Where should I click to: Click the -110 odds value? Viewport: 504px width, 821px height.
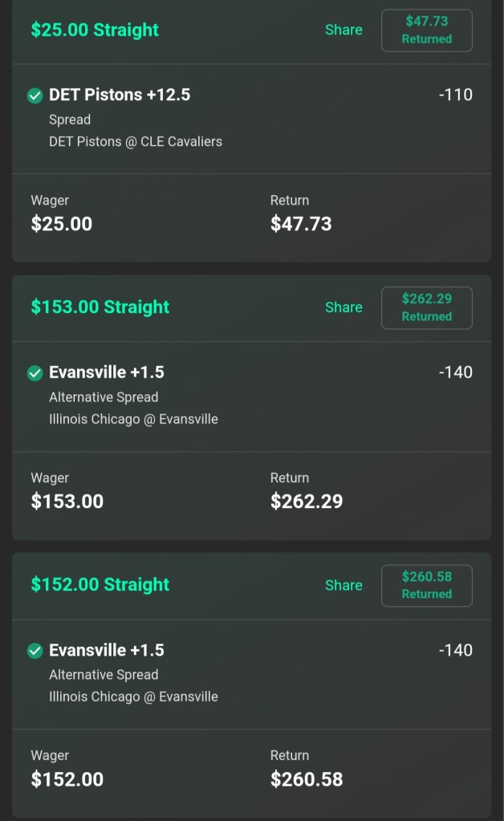(x=455, y=95)
